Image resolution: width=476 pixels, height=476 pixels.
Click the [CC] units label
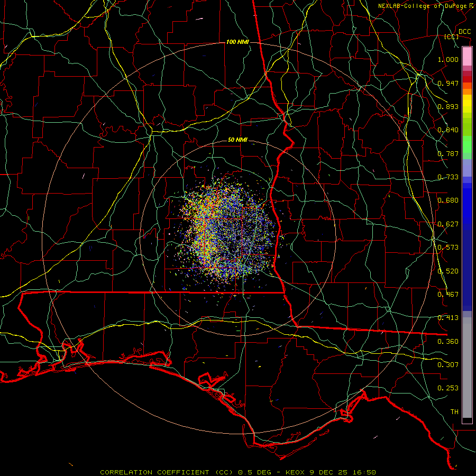point(451,36)
